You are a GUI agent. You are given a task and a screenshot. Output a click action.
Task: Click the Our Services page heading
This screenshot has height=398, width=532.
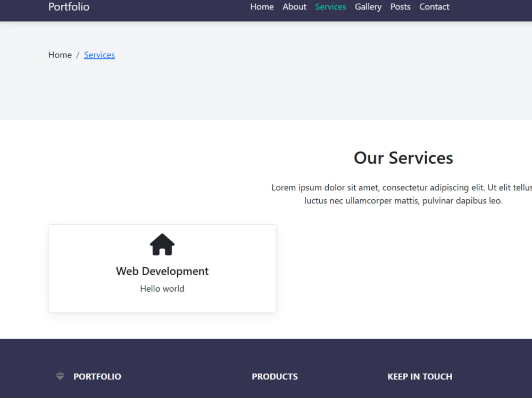[x=403, y=158]
